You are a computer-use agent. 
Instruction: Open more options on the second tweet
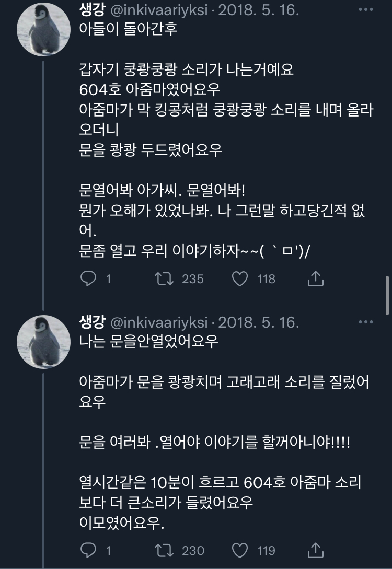click(x=365, y=322)
